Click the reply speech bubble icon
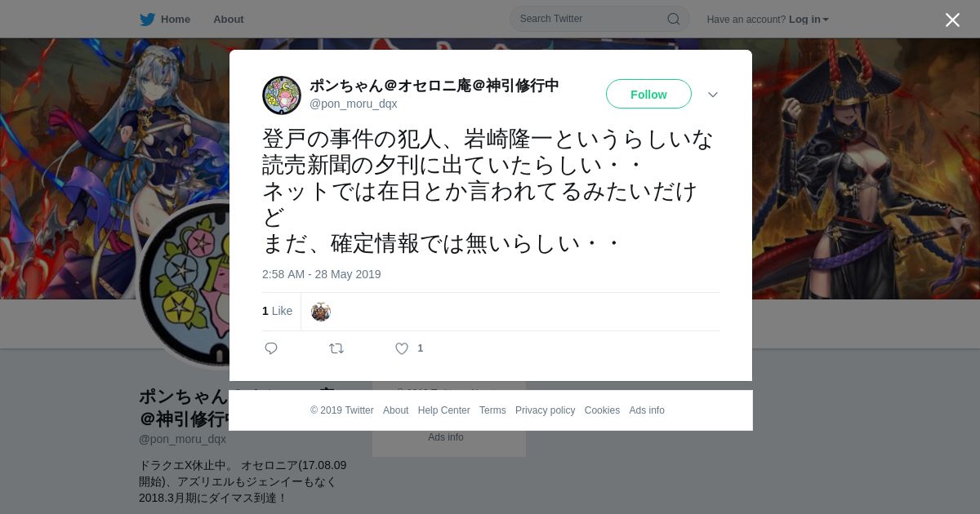 271,348
